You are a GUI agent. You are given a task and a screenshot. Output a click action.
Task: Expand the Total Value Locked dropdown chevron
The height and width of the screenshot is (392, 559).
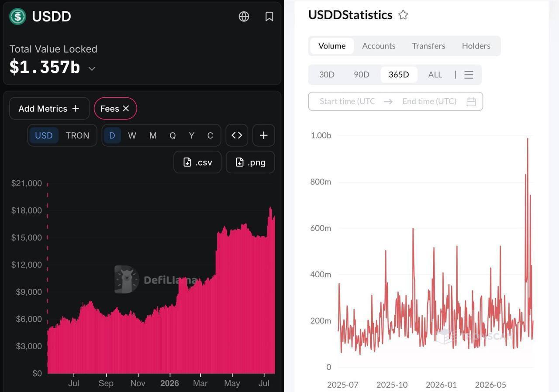[92, 69]
